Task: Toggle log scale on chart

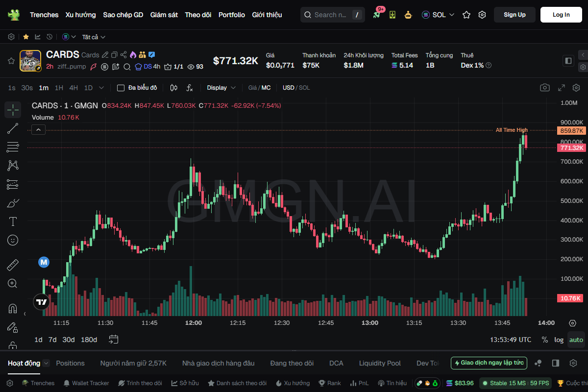Action: click(559, 340)
